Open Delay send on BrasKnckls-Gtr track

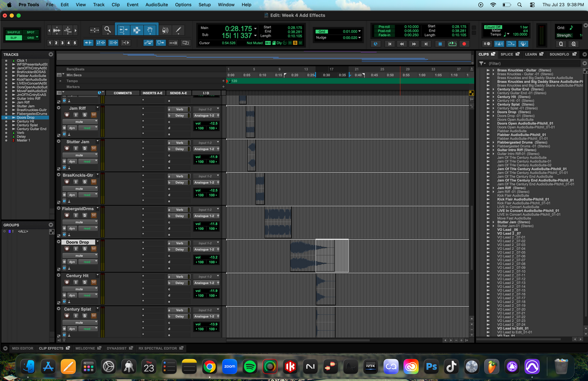[x=180, y=182]
